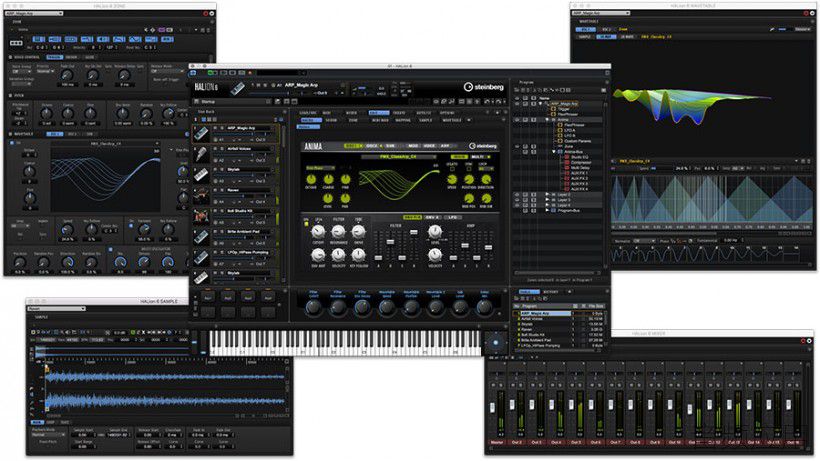Open the ARP tab in Anima
The height and width of the screenshot is (461, 820).
click(x=445, y=146)
